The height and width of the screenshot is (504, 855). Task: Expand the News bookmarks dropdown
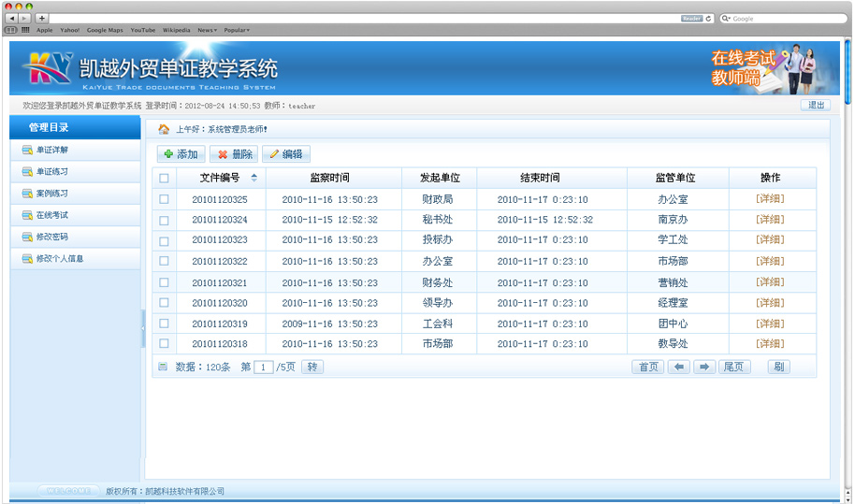point(207,30)
